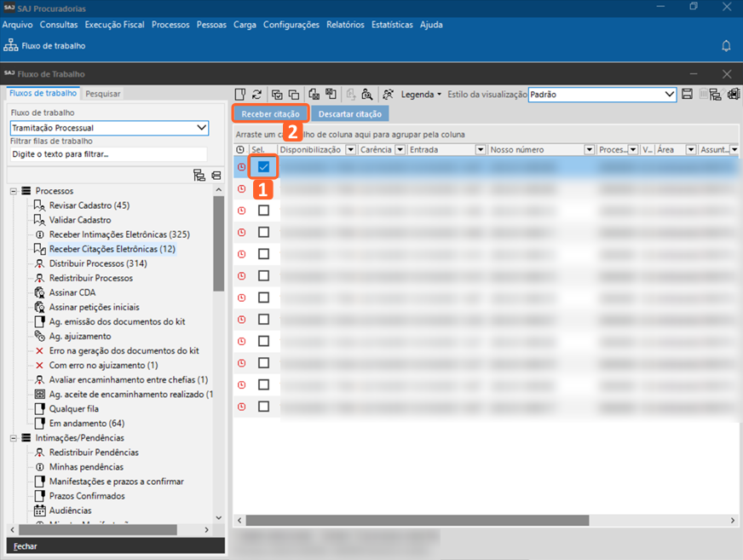Click the red X icon for Com erro no ajuizamento

[x=39, y=365]
